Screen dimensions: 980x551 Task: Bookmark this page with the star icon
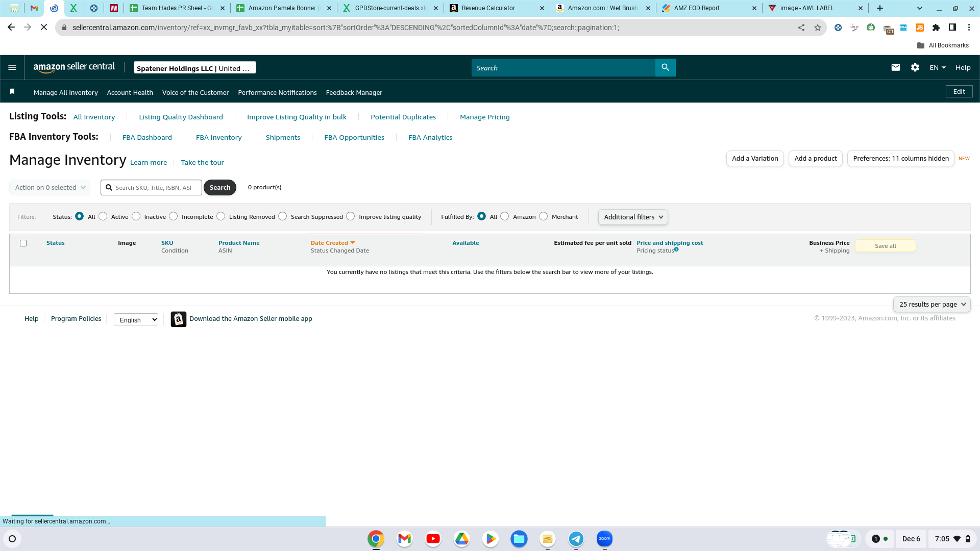818,28
